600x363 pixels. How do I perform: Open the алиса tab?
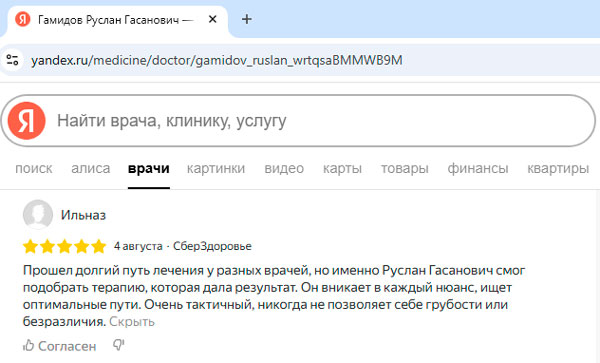(91, 168)
